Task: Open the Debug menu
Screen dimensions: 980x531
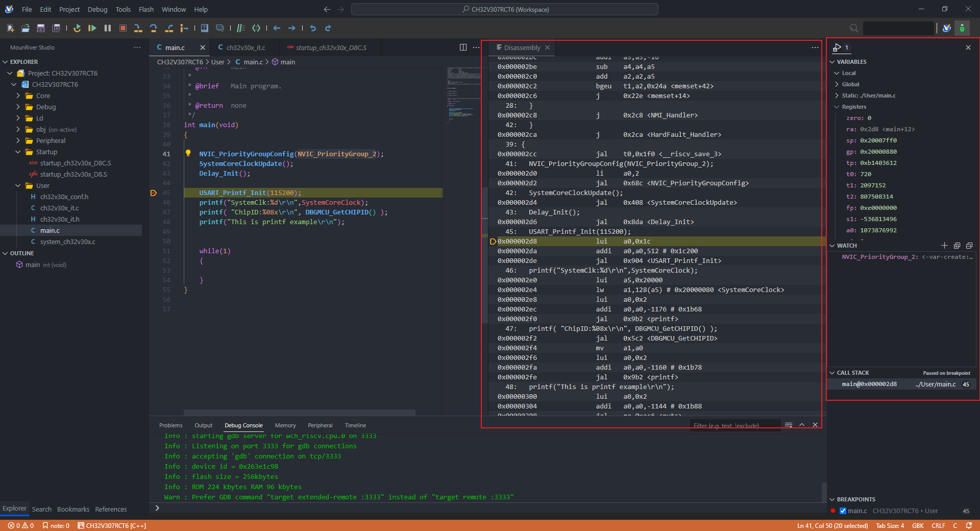Action: tap(97, 9)
